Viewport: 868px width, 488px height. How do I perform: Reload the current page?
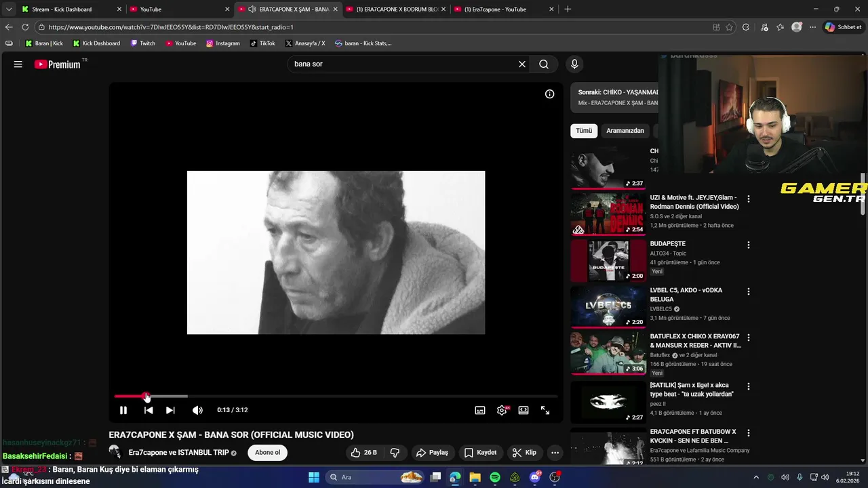click(x=25, y=27)
